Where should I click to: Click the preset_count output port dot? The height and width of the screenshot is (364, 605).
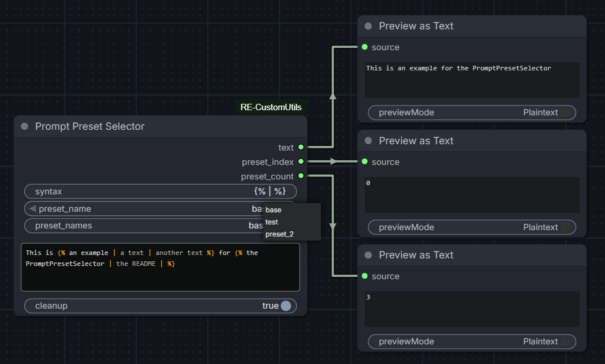pos(301,176)
